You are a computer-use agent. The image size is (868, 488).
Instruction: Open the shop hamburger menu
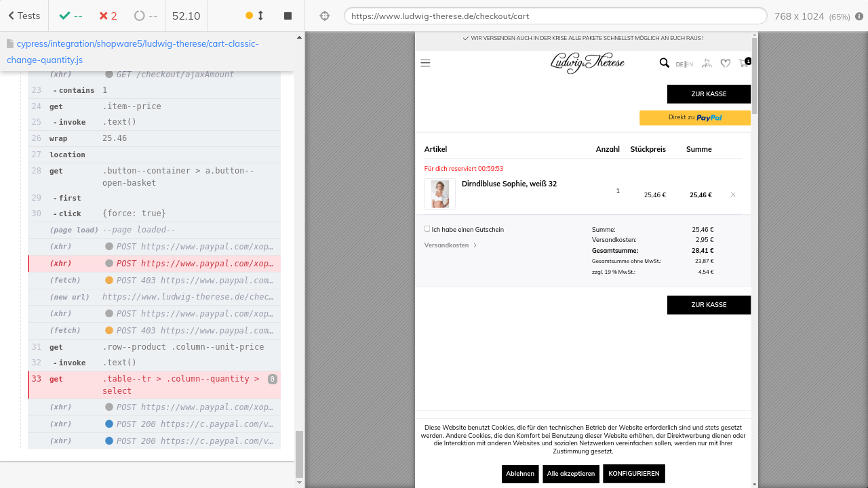pyautogui.click(x=425, y=63)
